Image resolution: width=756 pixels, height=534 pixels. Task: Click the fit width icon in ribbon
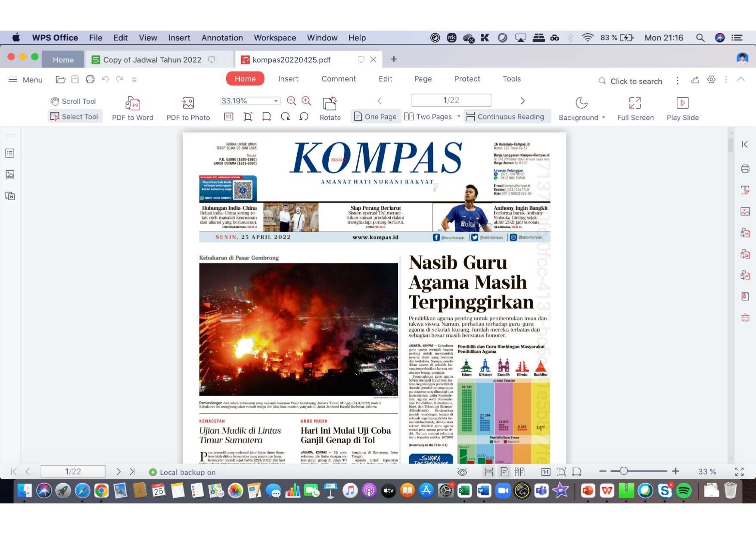267,117
